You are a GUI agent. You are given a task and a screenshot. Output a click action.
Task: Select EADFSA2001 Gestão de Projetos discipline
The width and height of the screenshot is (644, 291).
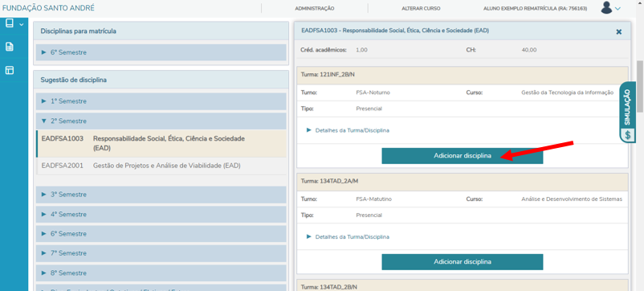point(161,166)
